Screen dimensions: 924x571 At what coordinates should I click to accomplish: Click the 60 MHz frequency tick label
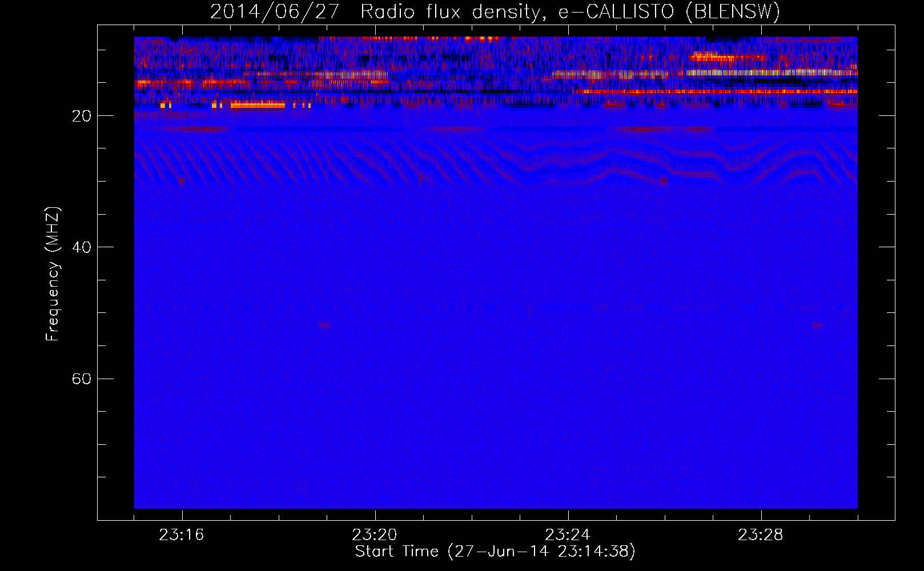click(82, 379)
